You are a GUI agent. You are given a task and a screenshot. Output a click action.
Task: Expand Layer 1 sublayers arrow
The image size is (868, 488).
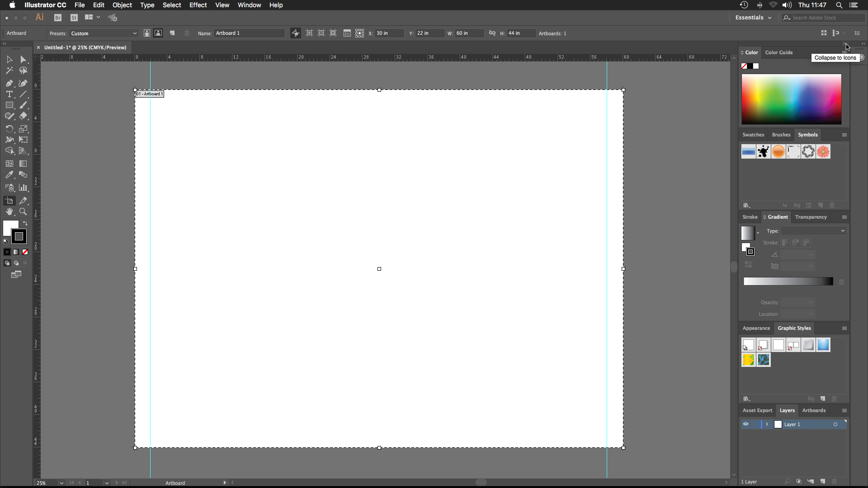coord(767,424)
